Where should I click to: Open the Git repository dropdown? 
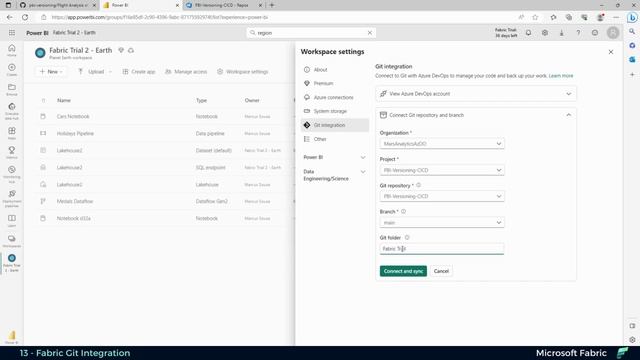point(442,196)
